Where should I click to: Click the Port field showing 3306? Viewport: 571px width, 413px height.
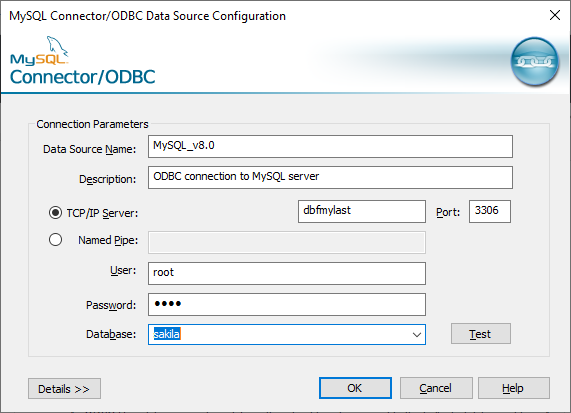tap(490, 211)
